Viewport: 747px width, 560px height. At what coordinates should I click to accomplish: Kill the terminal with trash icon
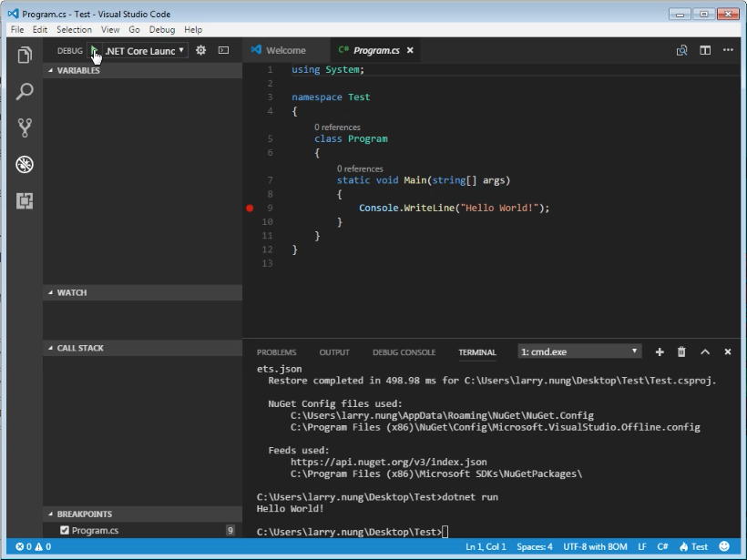coord(681,351)
